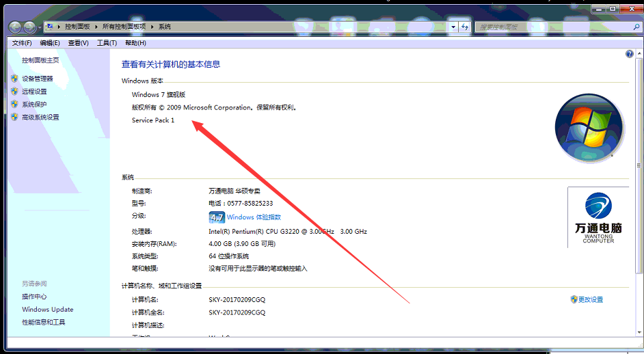Click the shield icon beside 高级系统设置
The width and height of the screenshot is (644, 354).
[15, 117]
